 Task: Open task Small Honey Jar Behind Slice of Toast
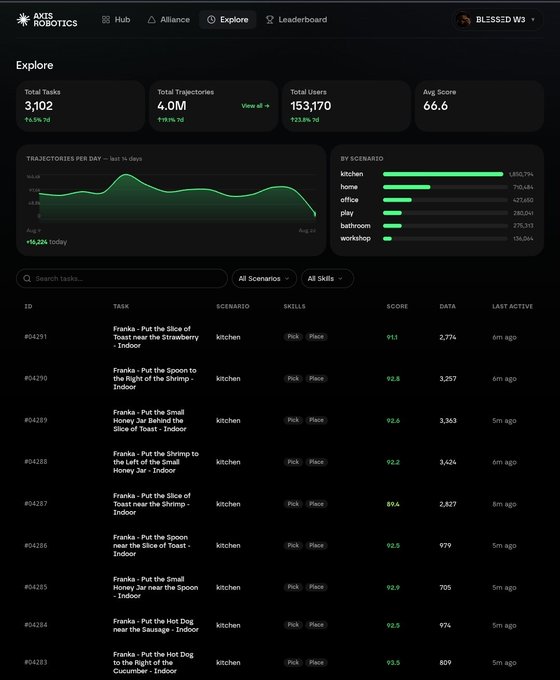[150, 420]
